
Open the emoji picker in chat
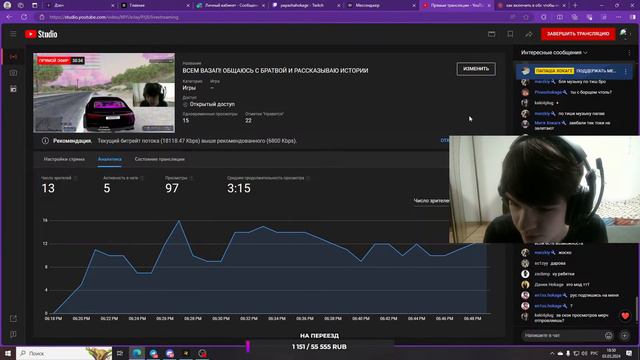tap(609, 336)
